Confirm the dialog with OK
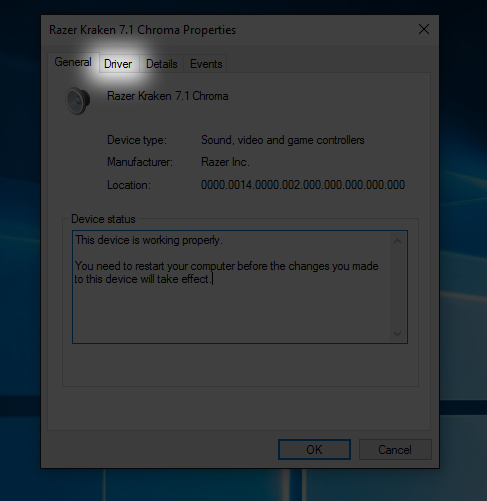The height and width of the screenshot is (501, 487). point(314,450)
